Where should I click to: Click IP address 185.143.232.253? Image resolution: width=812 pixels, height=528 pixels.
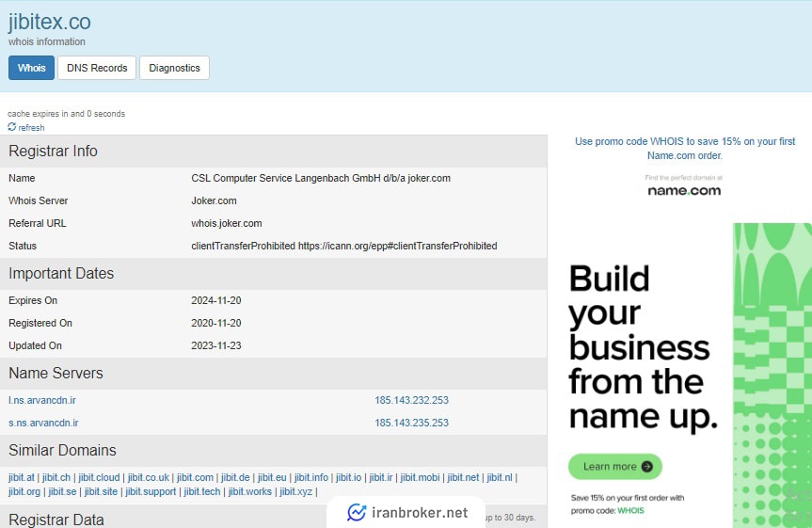coord(412,401)
